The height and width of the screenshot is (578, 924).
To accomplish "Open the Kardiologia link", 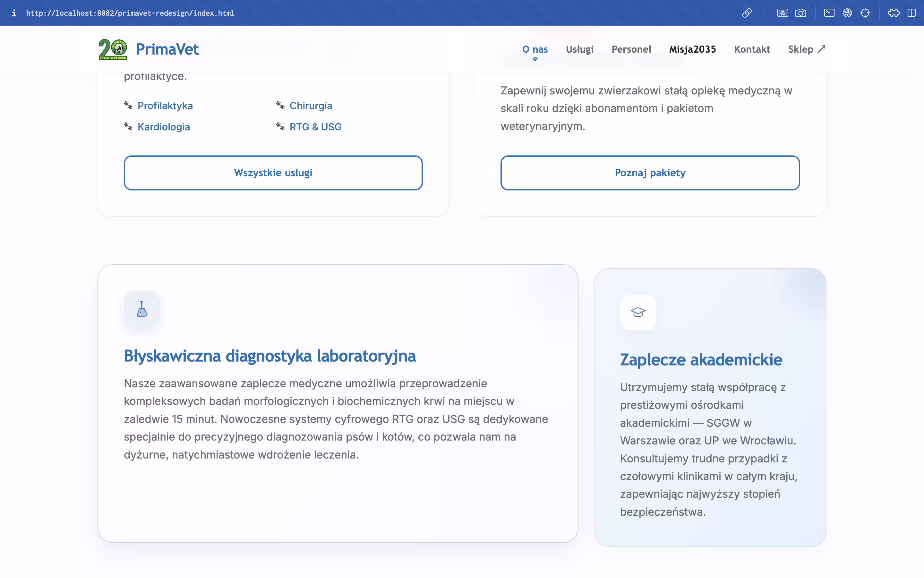I will pos(164,127).
